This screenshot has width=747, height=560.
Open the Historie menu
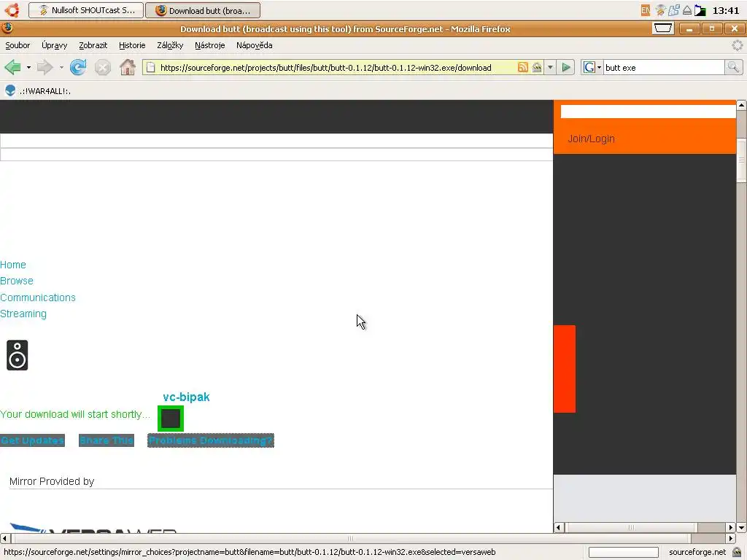point(132,45)
